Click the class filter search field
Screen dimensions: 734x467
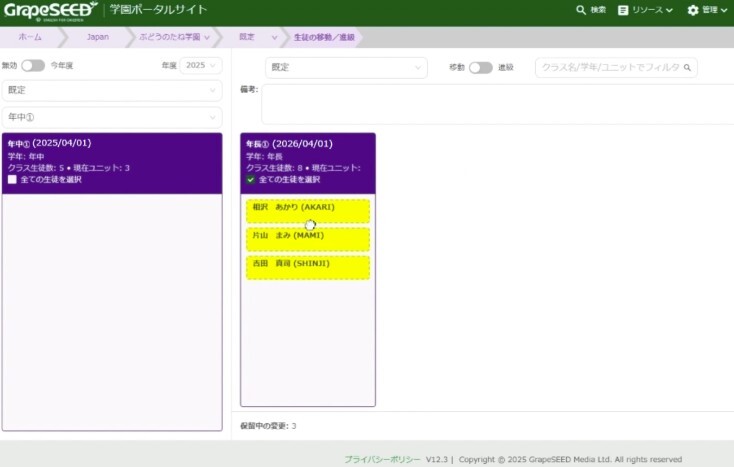click(x=616, y=67)
